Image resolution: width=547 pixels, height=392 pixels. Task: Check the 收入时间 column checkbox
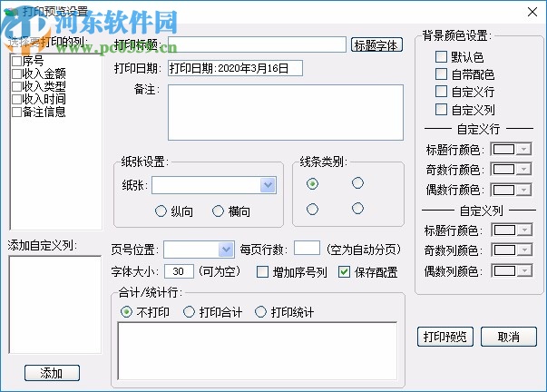click(x=16, y=99)
